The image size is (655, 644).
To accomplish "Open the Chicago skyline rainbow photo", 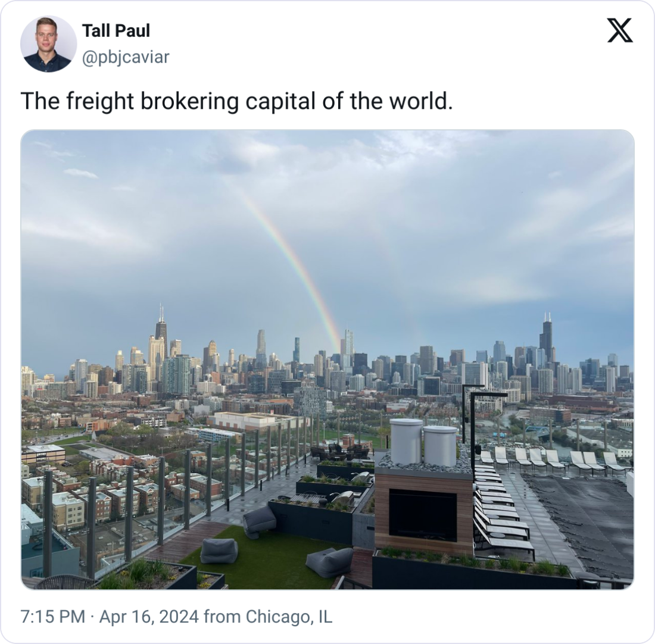I will pos(327,359).
